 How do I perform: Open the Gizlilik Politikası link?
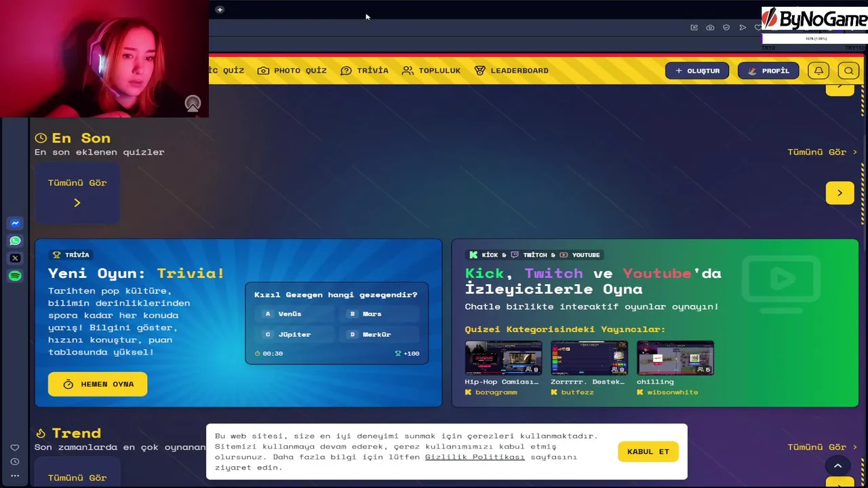pos(475,457)
